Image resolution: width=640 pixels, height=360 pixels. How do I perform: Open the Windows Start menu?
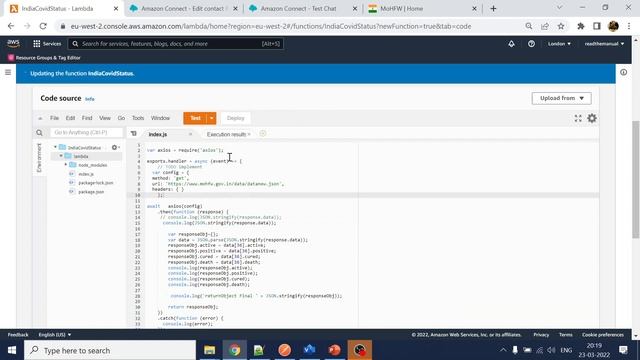point(11,350)
